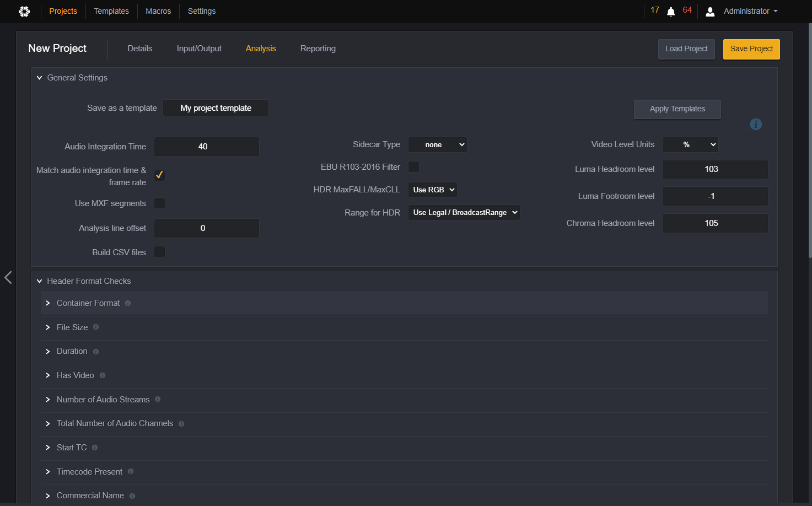812x506 pixels.
Task: Open Range for HDR dropdown
Action: click(x=464, y=212)
